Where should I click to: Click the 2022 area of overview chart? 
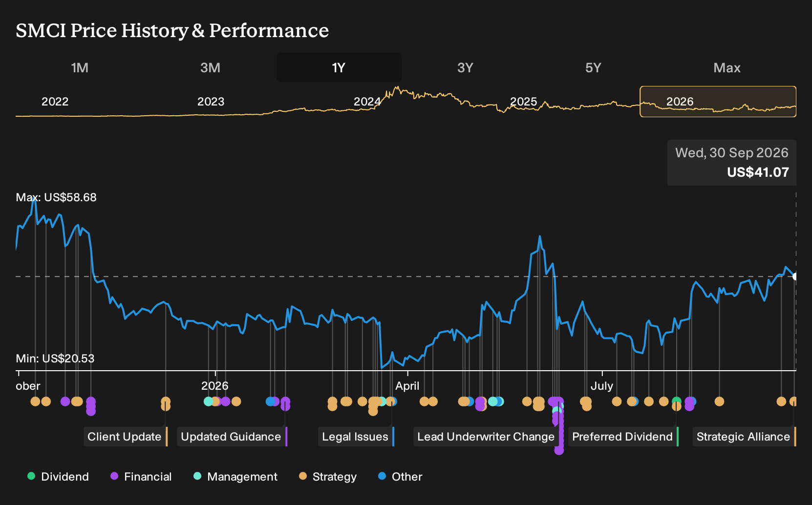55,102
